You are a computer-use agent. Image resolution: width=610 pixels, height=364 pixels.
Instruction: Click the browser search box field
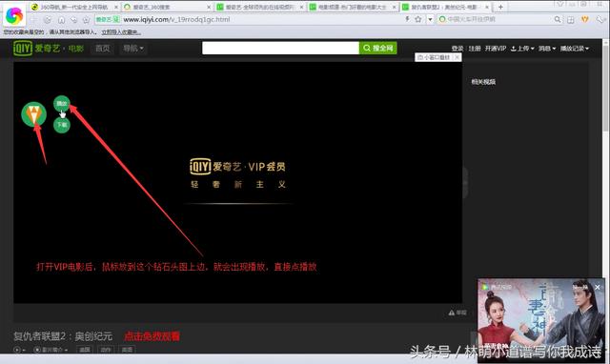pos(499,19)
